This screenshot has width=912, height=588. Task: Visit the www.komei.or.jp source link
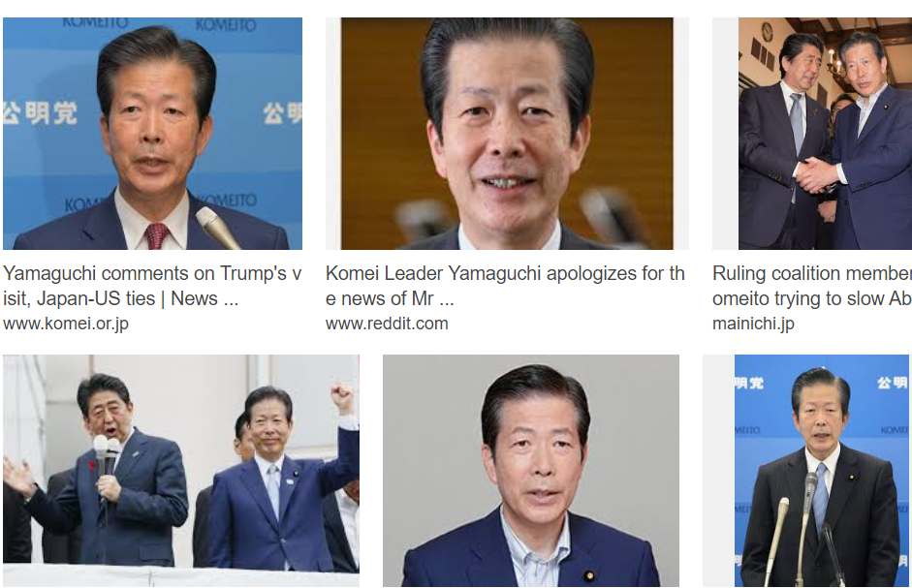66,324
